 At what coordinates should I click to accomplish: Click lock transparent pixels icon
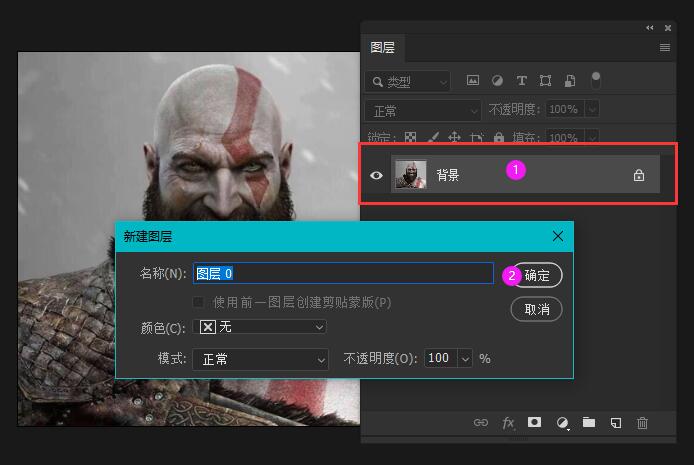coord(410,137)
